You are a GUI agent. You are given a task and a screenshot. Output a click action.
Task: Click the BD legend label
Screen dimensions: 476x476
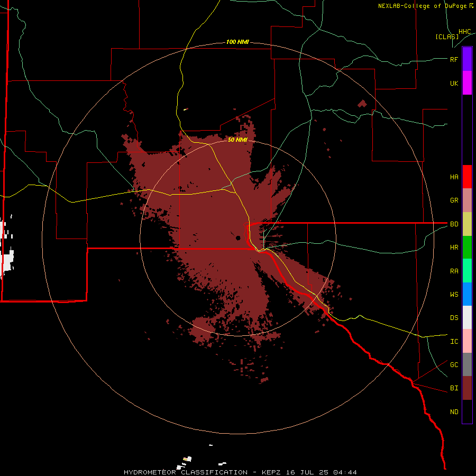point(454,224)
